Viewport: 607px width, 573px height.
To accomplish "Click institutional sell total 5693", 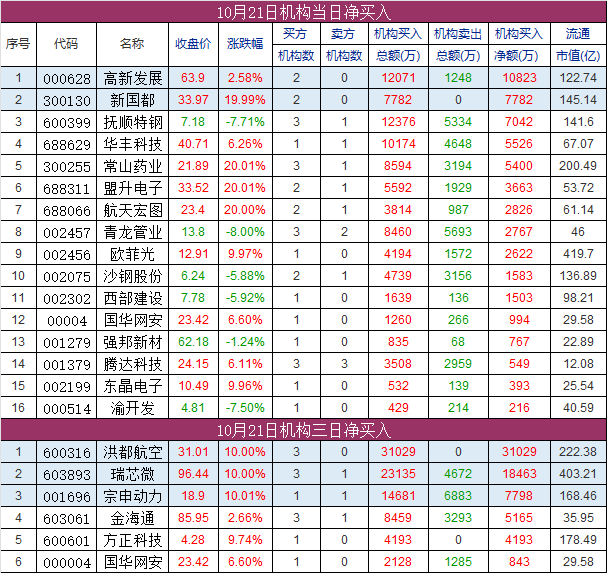I will (x=458, y=232).
